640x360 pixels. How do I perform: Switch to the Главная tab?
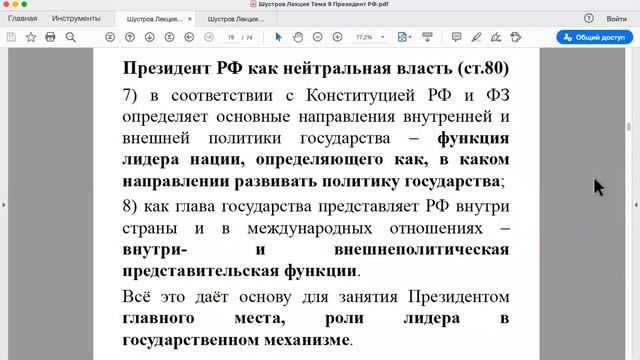tap(22, 18)
